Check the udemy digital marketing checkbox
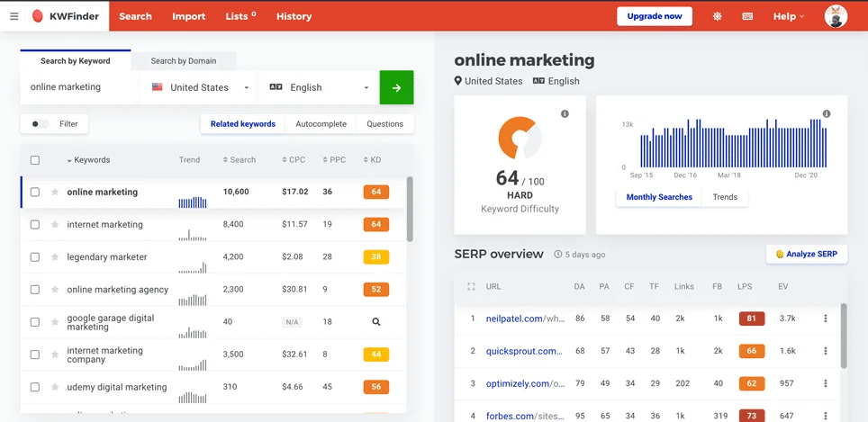The height and width of the screenshot is (422, 868). tap(35, 387)
